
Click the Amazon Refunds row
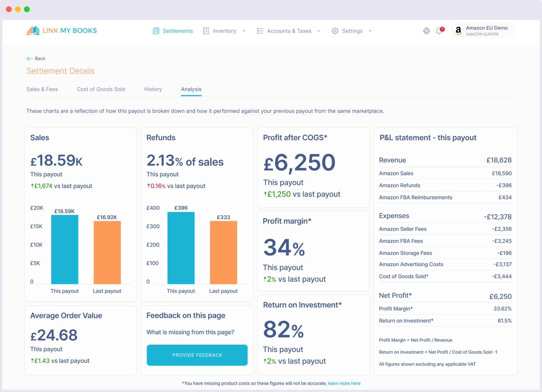445,185
